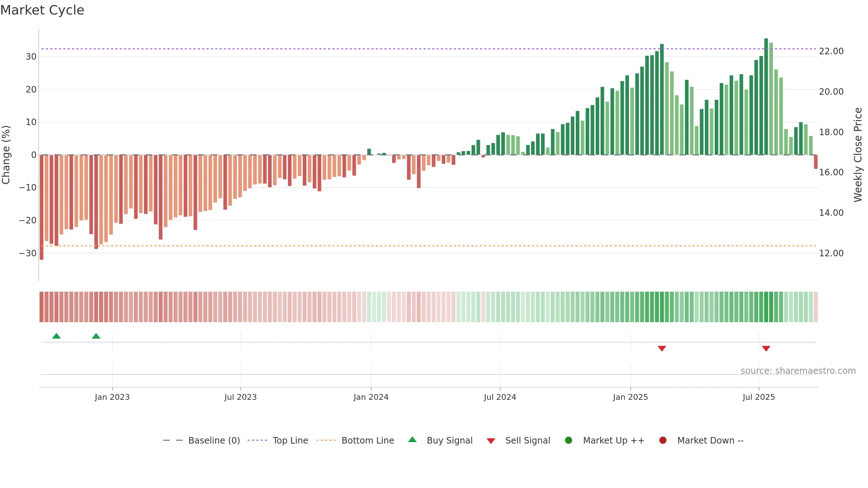Toggle the Top Line legend entry
Viewport: 868px width, 488px height.
[x=278, y=440]
